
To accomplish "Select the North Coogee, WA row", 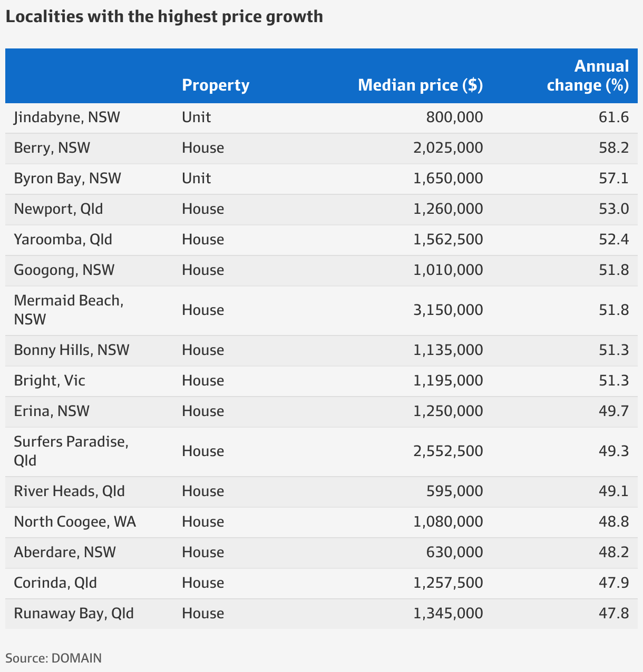I will pos(321,522).
